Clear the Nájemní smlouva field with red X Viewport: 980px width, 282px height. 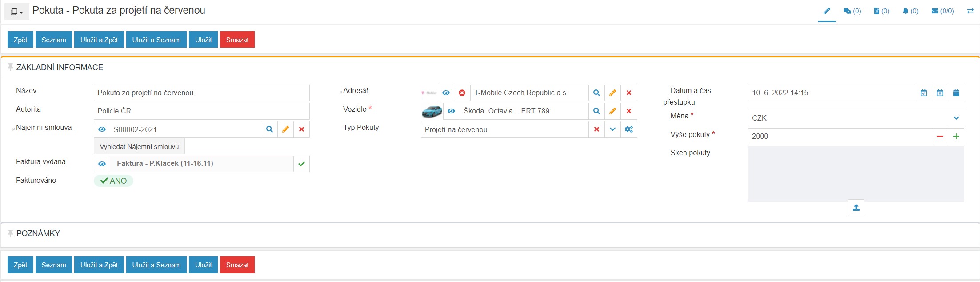click(x=301, y=129)
